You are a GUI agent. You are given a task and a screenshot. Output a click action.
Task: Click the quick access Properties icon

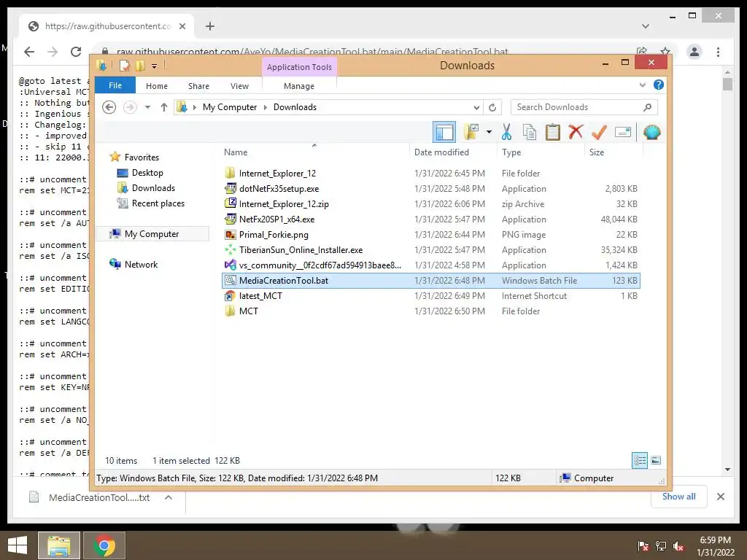click(x=124, y=65)
